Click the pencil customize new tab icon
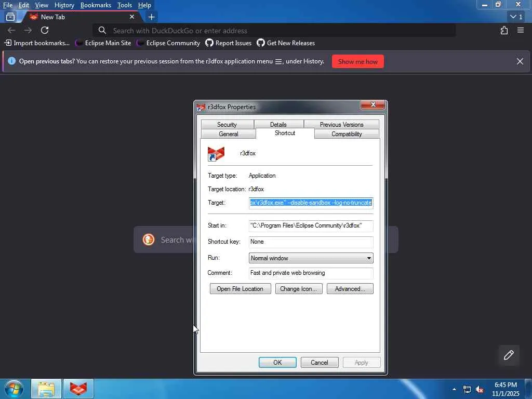The width and height of the screenshot is (532, 399). (509, 355)
